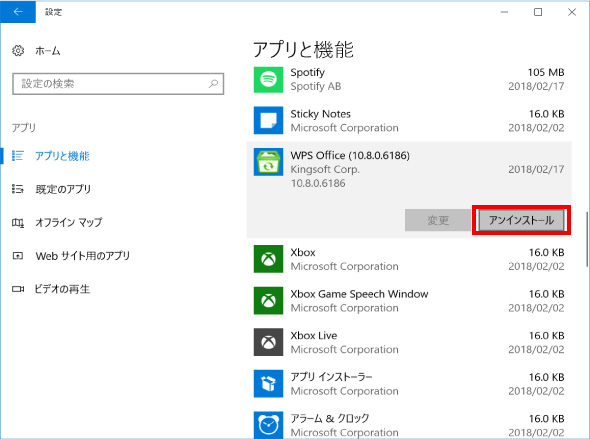Click the アンインストール button for WPS Office
Screen dimensions: 590x439
tap(522, 220)
